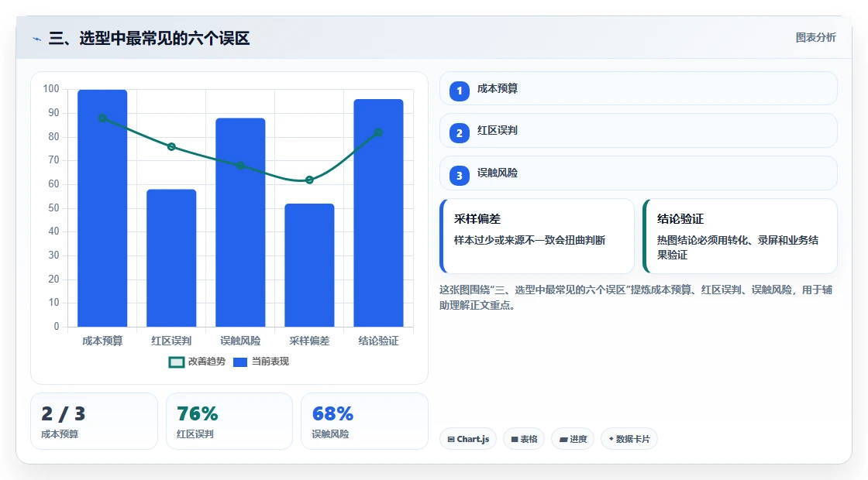
Task: Click the 表格 tag chip
Action: [524, 439]
